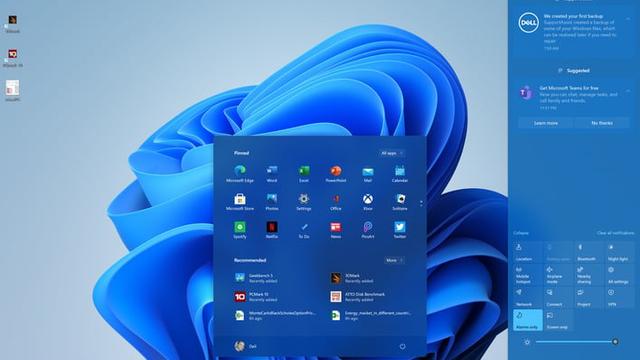
Task: Collapse the quick actions grid
Action: [521, 233]
